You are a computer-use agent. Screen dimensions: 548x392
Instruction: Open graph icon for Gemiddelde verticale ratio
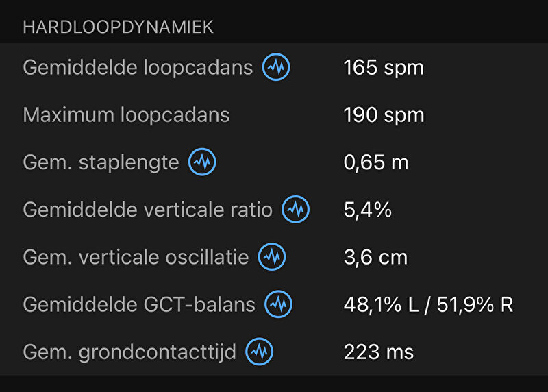(296, 210)
